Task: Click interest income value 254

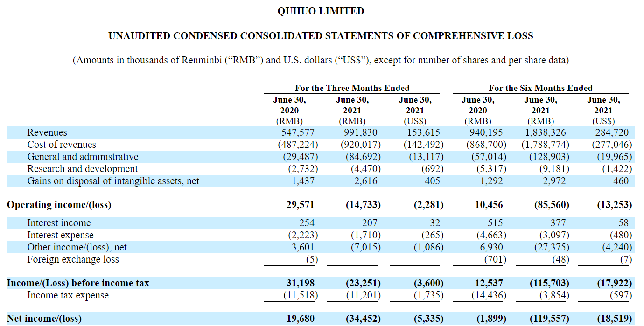Action: [307, 223]
